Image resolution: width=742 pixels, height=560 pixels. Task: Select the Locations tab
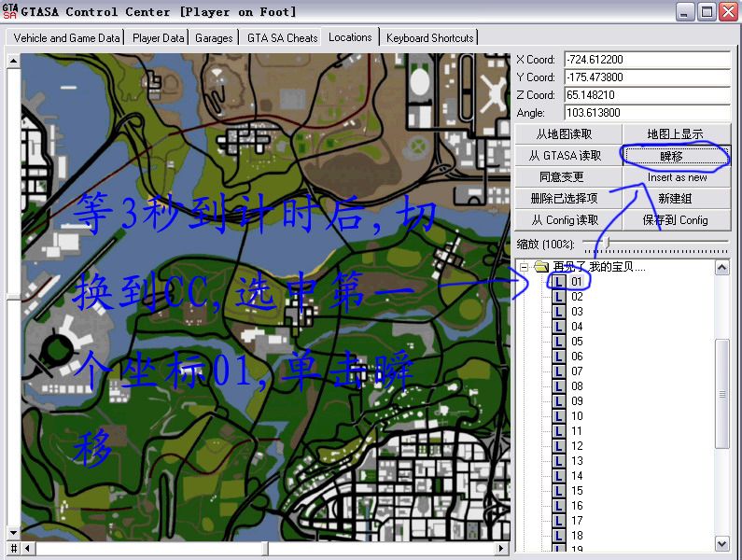pos(350,37)
